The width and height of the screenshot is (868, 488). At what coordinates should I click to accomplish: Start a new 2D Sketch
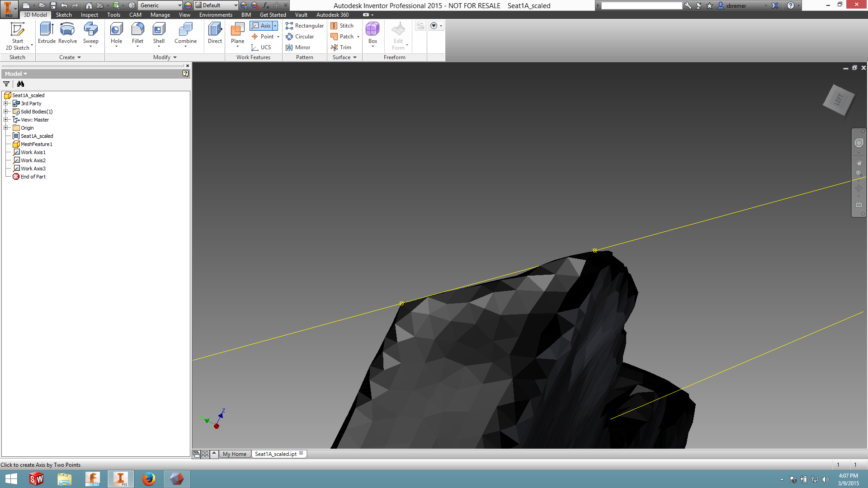pyautogui.click(x=18, y=36)
